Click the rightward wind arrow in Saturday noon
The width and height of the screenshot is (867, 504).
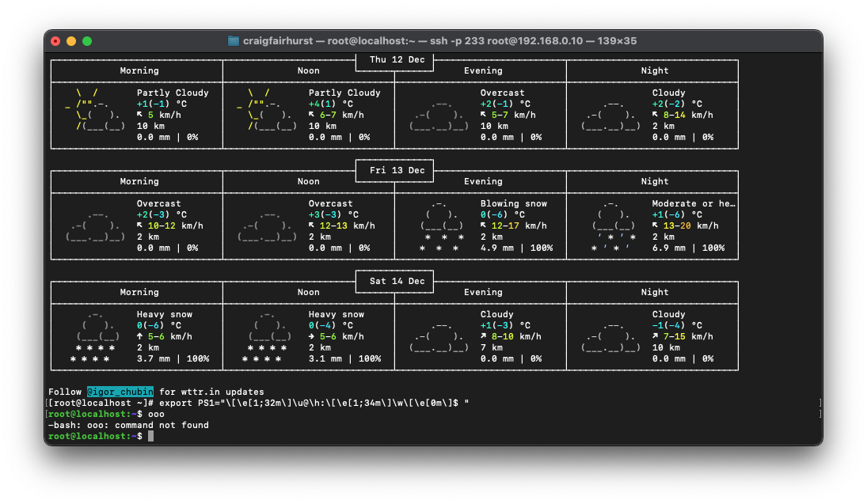[312, 336]
